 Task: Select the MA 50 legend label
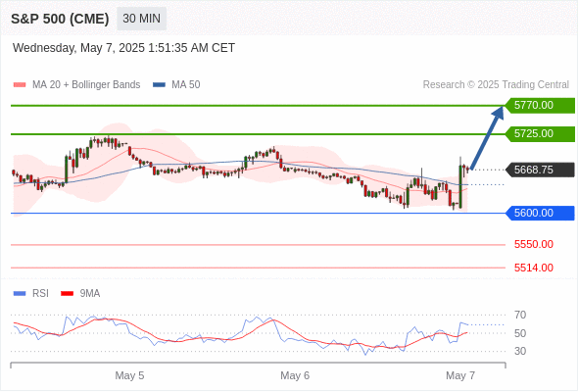coord(186,85)
